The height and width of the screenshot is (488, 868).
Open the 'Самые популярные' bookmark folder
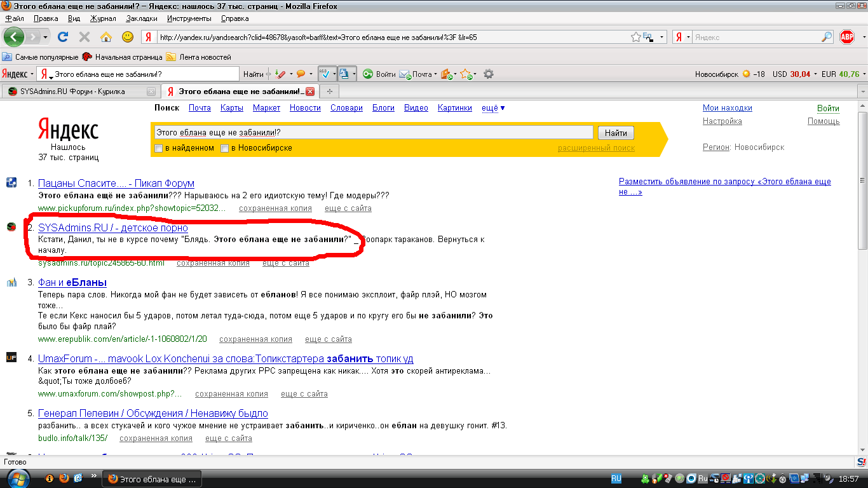[x=41, y=57]
